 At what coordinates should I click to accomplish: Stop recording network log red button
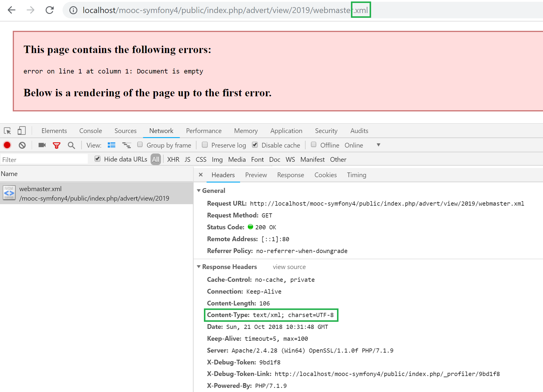(x=7, y=145)
